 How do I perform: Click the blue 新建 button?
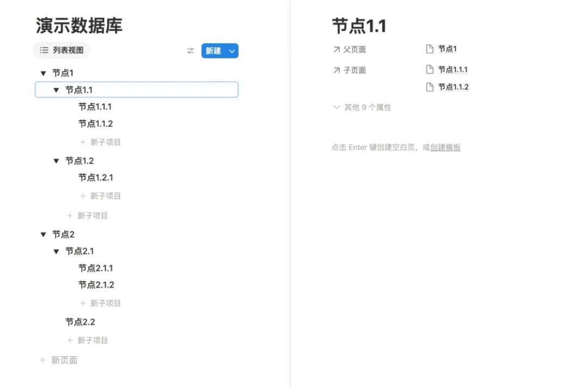click(x=213, y=51)
